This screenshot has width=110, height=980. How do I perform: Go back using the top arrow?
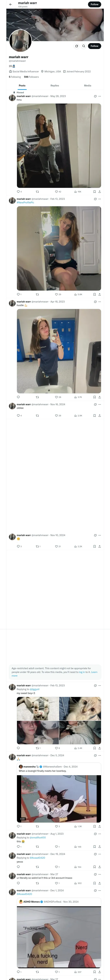(11, 5)
